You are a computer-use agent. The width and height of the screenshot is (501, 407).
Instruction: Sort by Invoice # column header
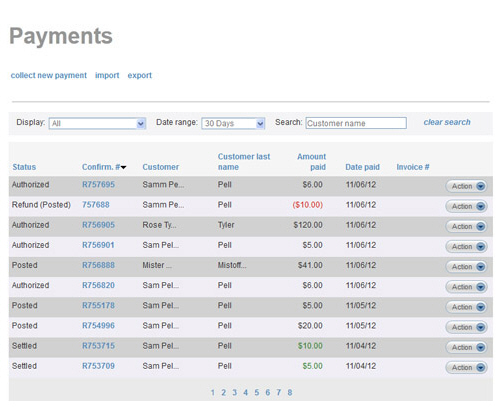(413, 167)
